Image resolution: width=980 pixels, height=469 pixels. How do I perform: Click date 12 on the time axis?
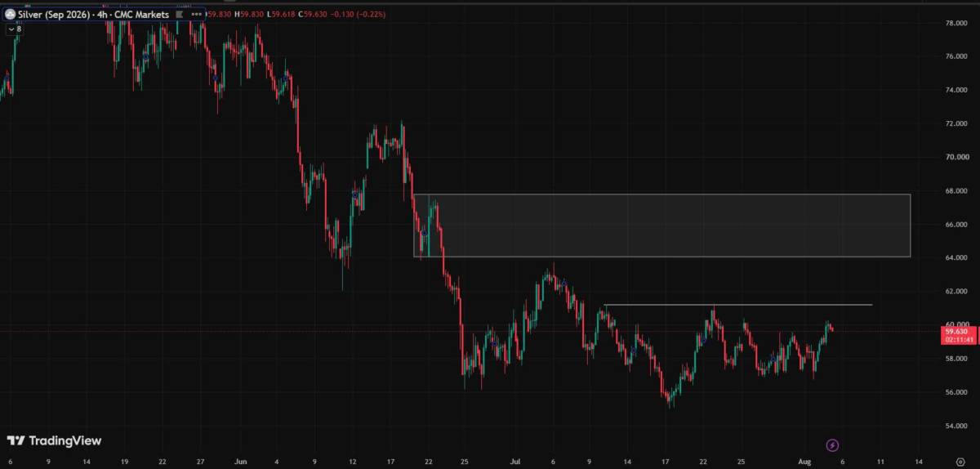[x=353, y=462]
